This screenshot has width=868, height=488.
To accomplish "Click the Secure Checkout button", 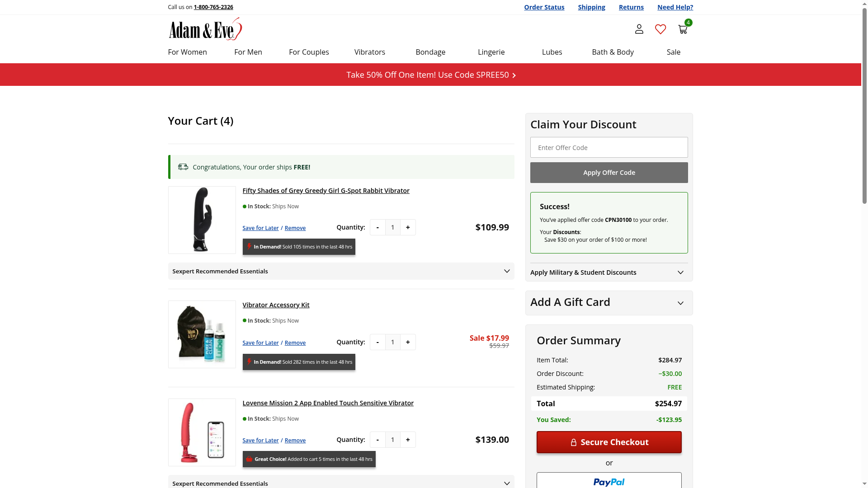I will coord(609,442).
